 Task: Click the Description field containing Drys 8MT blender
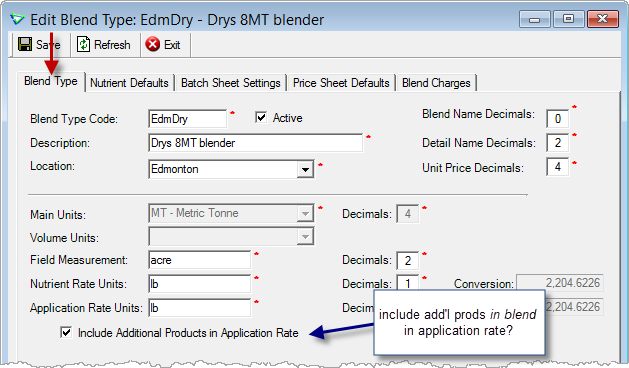[x=256, y=143]
